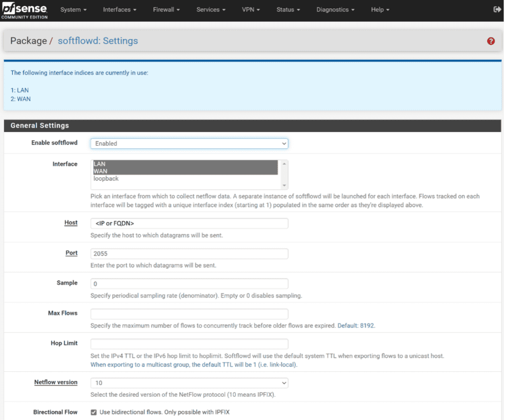Click into the Hop Limit input field
Viewport: 505px width, 420px height.
[x=189, y=344]
